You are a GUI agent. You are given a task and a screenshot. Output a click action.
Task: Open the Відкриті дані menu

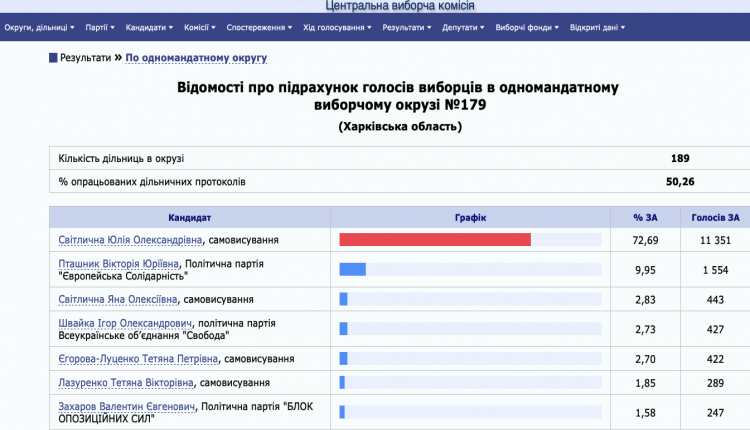click(597, 27)
